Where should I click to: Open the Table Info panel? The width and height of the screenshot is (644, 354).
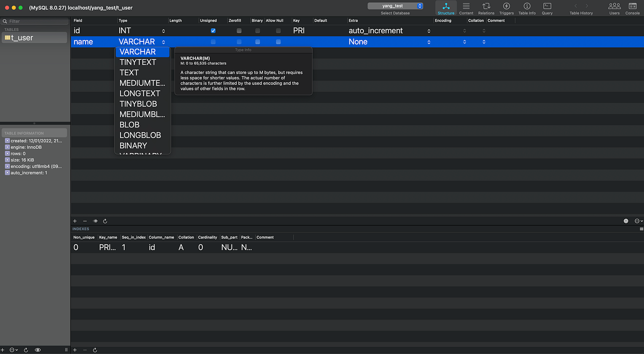[527, 8]
